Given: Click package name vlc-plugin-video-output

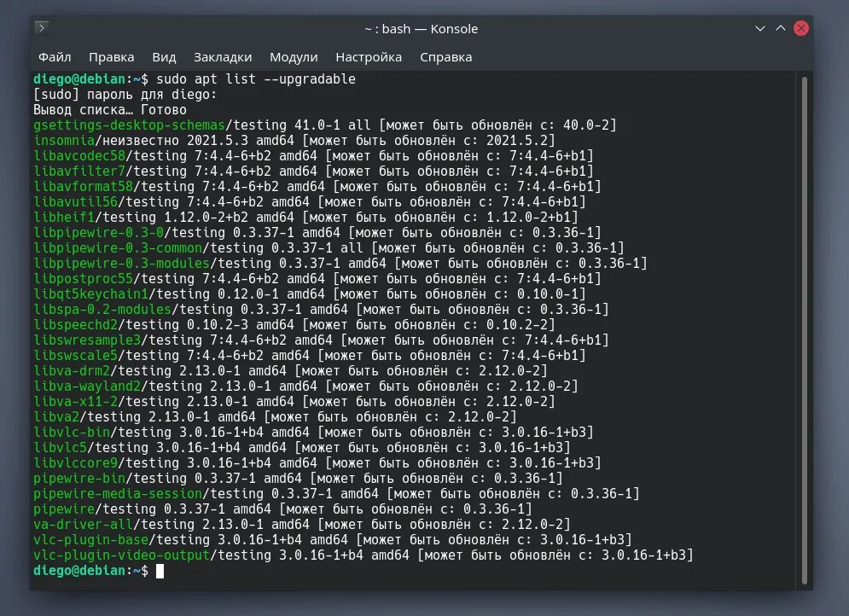Looking at the screenshot, I should point(121,555).
